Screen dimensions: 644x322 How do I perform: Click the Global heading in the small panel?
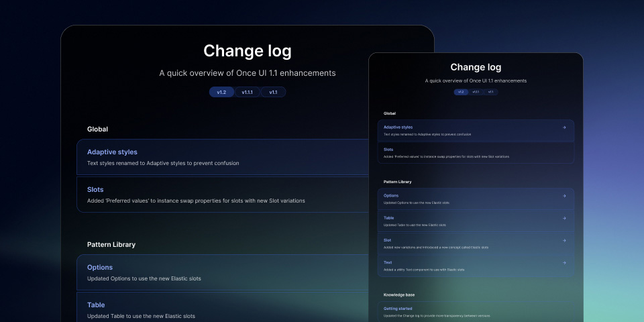pos(390,113)
